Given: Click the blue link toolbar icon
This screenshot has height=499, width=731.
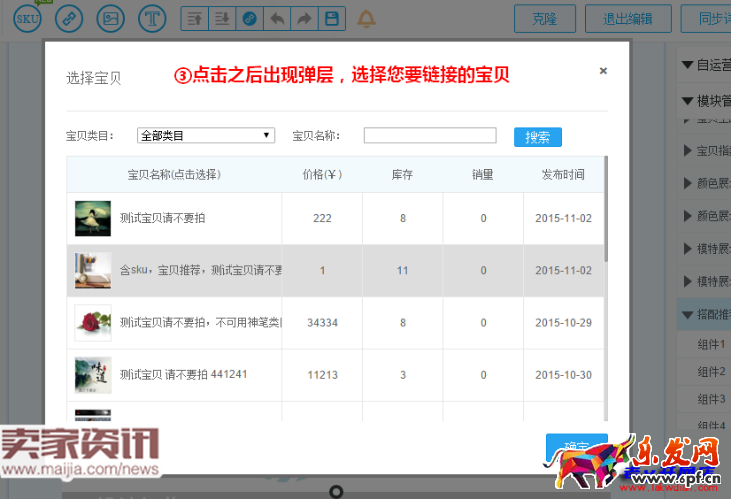Looking at the screenshot, I should click(x=249, y=19).
